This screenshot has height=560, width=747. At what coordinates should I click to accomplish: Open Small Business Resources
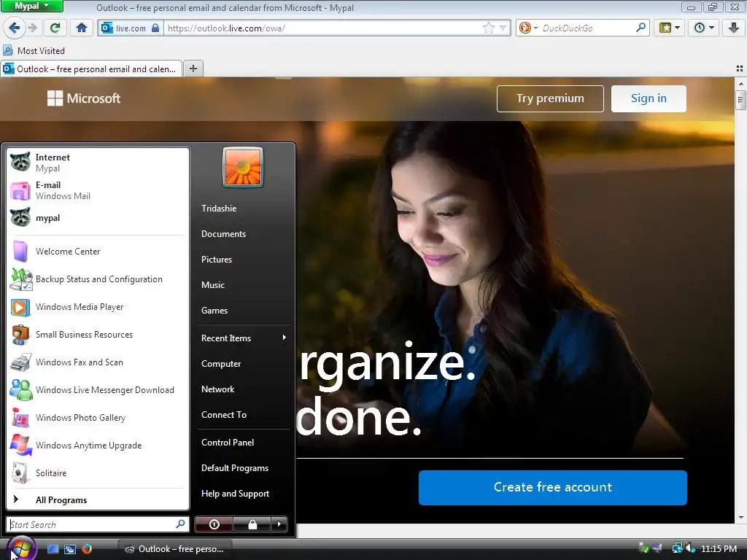point(97,334)
